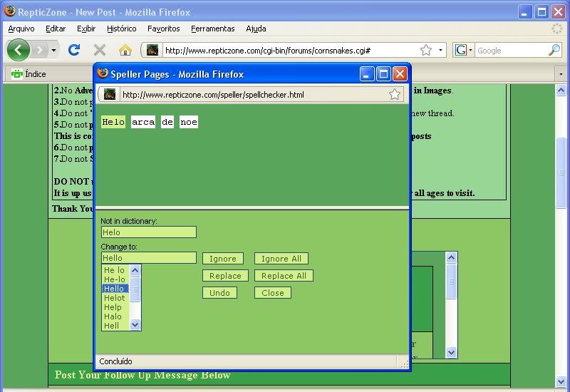Go to the Home page icon
The width and height of the screenshot is (570, 392).
[x=125, y=50]
